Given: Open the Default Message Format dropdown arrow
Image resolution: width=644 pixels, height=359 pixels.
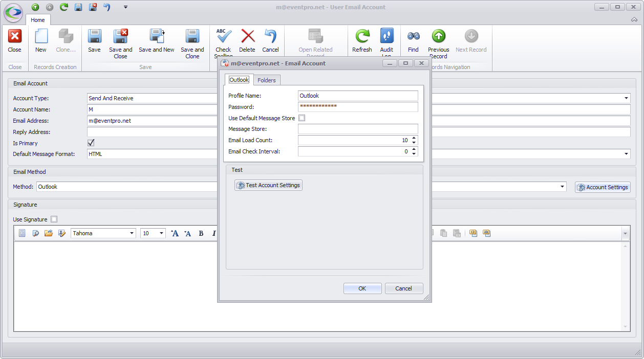Looking at the screenshot, I should (627, 154).
